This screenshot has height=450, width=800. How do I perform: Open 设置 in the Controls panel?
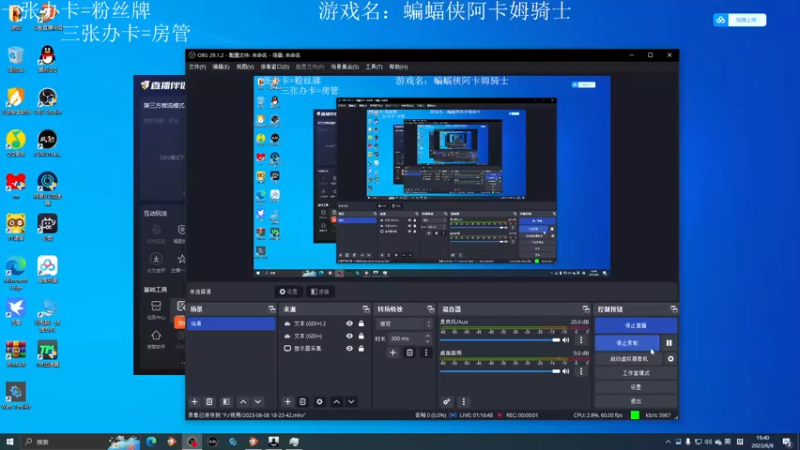[x=636, y=387]
